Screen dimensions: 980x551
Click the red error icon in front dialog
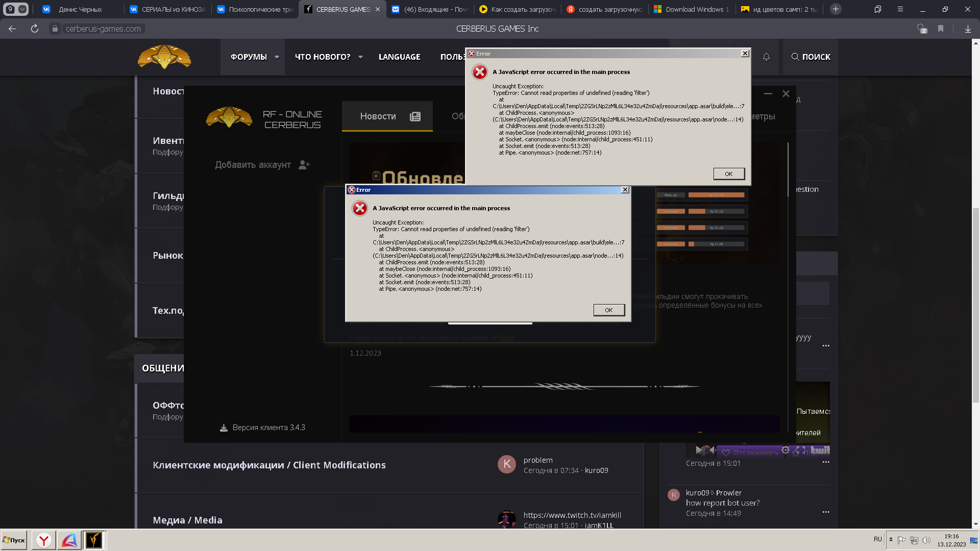tap(360, 208)
